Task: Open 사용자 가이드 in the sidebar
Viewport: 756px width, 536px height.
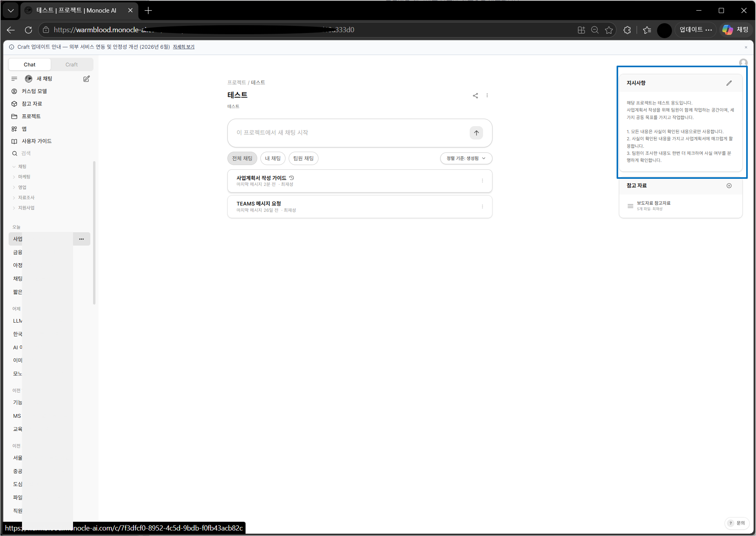Action: point(36,141)
